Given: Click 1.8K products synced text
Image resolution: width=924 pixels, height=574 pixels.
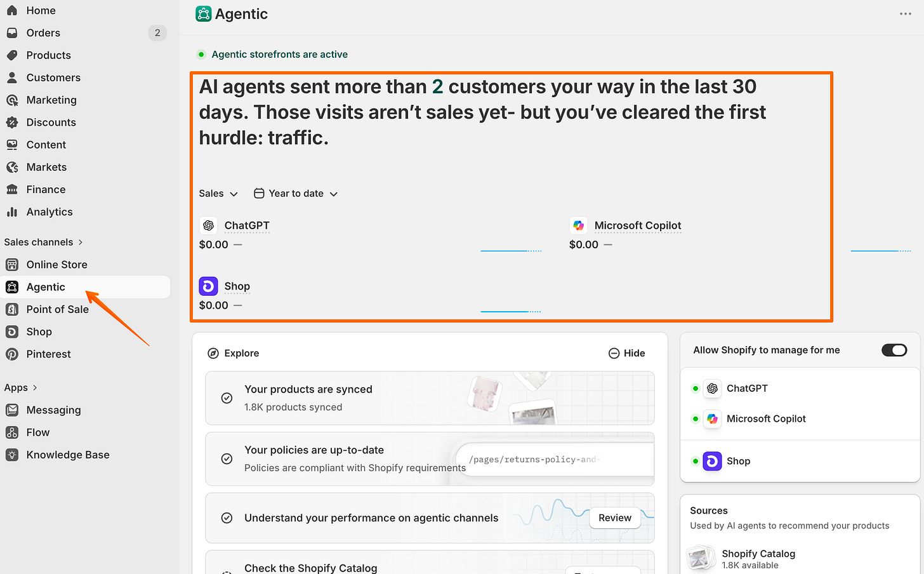Looking at the screenshot, I should pos(293,407).
